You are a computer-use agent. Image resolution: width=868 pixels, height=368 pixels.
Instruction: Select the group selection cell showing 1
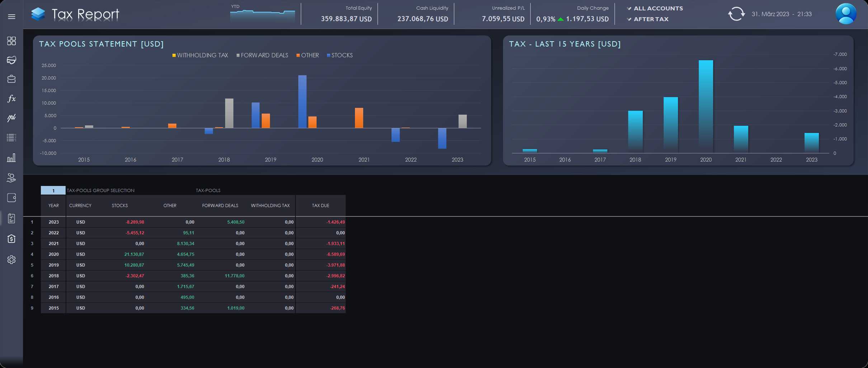tap(53, 190)
